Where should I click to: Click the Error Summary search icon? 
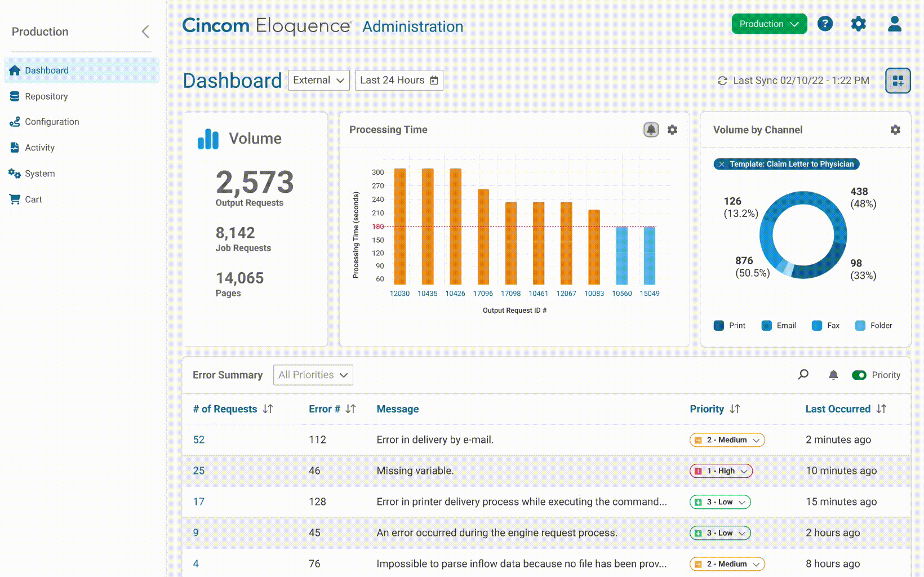pyautogui.click(x=803, y=375)
